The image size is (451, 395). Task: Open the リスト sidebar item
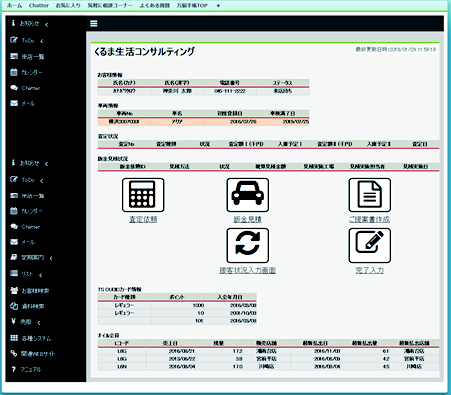(x=22, y=274)
